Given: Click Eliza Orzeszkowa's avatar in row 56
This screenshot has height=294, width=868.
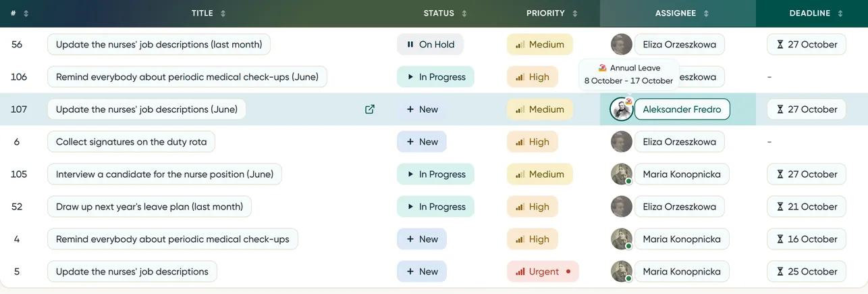Looking at the screenshot, I should pos(622,45).
